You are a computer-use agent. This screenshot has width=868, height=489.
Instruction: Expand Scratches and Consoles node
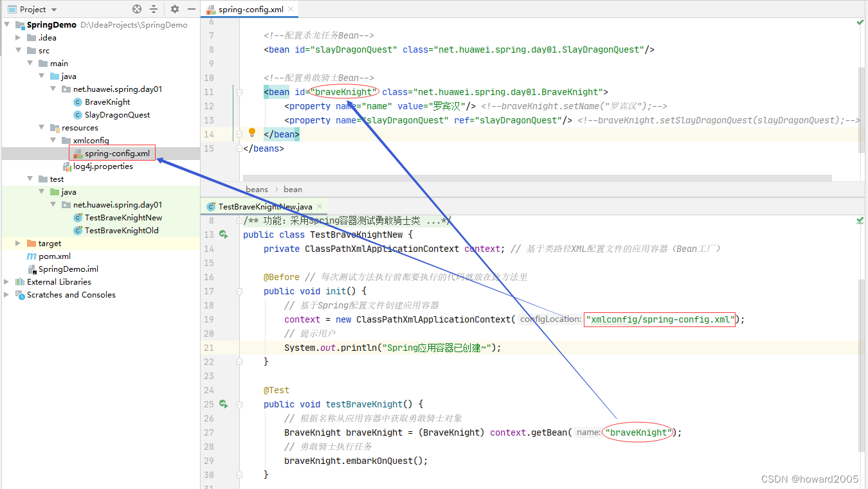point(7,294)
